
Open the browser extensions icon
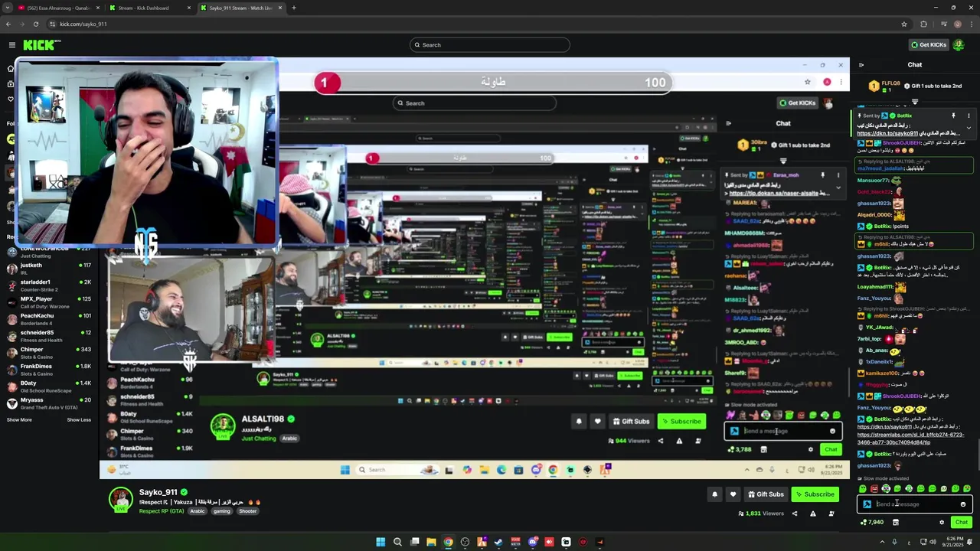[923, 24]
